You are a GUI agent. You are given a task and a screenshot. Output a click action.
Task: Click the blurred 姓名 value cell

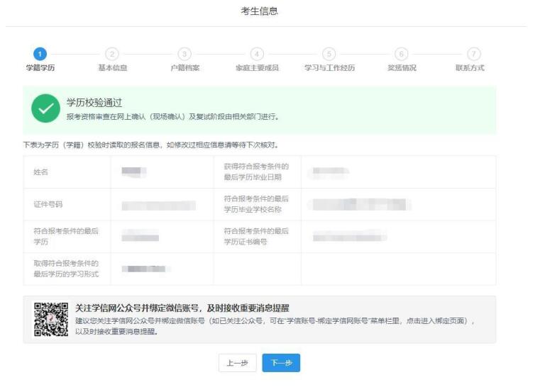point(134,172)
